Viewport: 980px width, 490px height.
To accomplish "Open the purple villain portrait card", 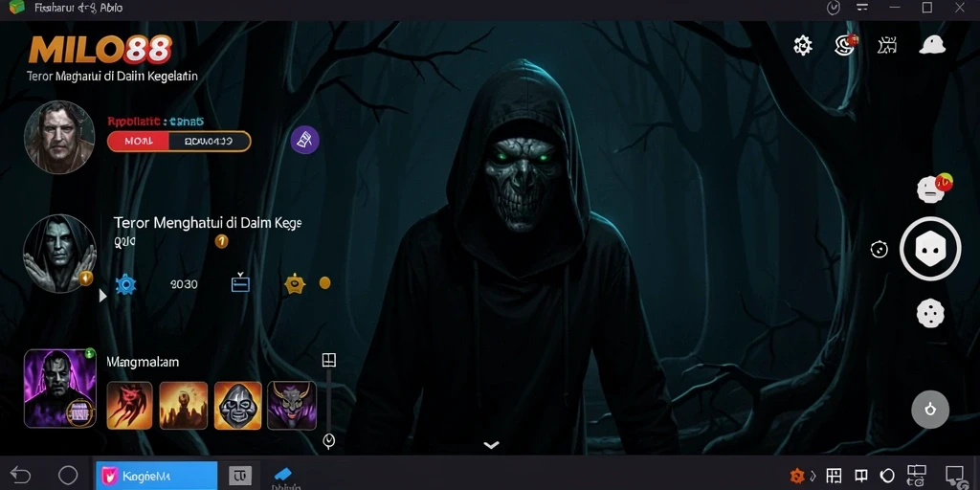I will [60, 389].
